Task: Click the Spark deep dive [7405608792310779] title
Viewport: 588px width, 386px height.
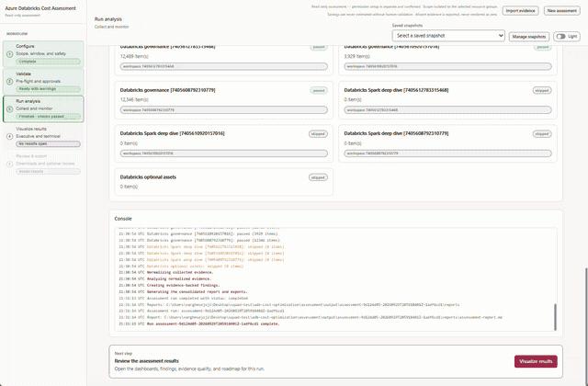Action: [396, 133]
